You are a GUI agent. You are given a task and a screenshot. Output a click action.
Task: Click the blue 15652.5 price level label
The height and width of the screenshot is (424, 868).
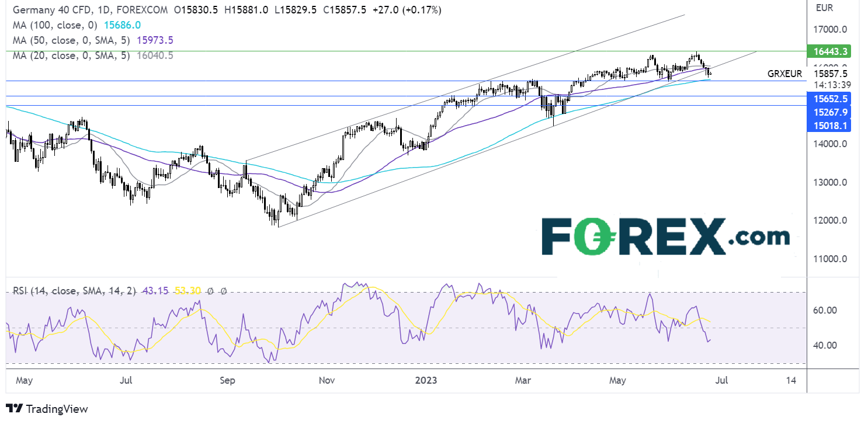click(830, 100)
